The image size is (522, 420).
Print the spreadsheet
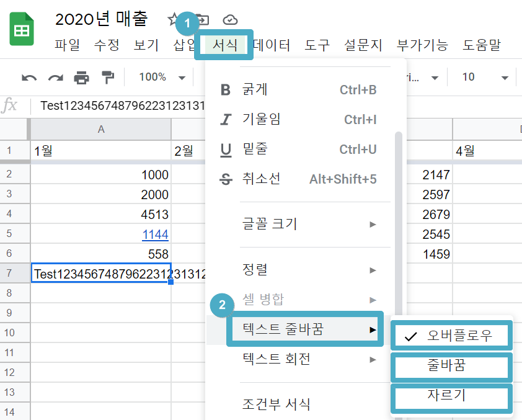click(82, 78)
